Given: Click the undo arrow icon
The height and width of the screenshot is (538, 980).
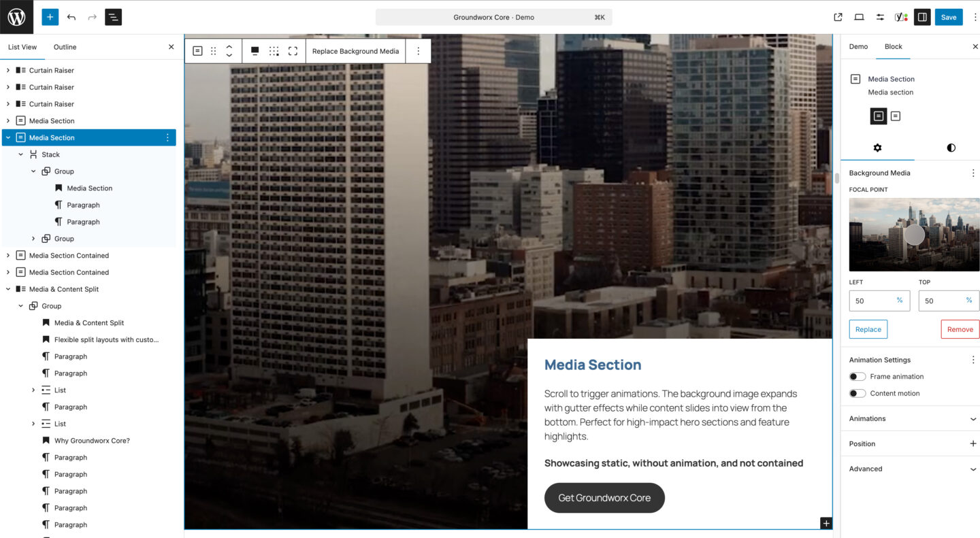Looking at the screenshot, I should coord(71,17).
